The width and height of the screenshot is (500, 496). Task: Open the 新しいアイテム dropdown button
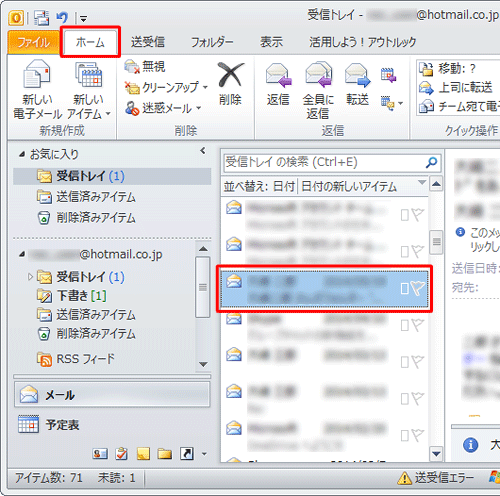(x=89, y=89)
